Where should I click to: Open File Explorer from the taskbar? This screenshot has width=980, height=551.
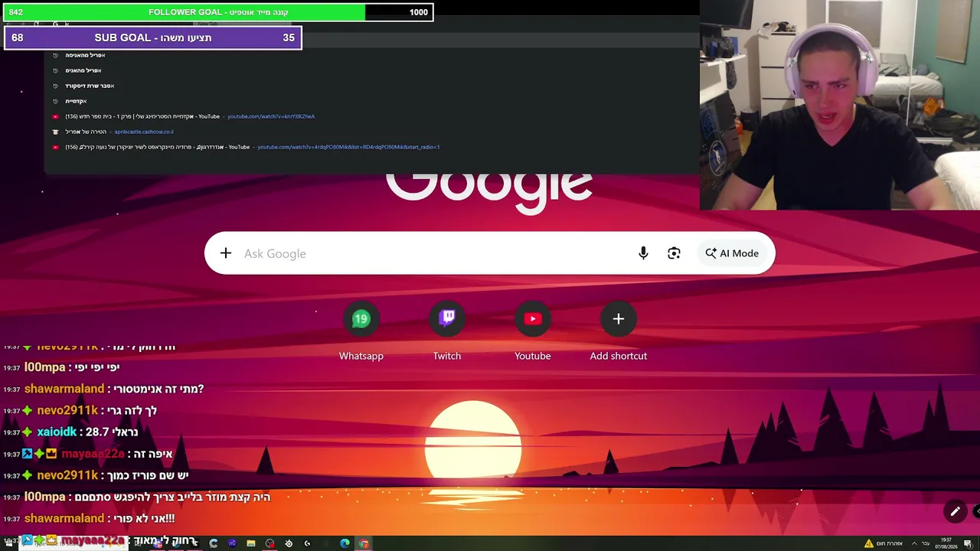click(x=250, y=543)
